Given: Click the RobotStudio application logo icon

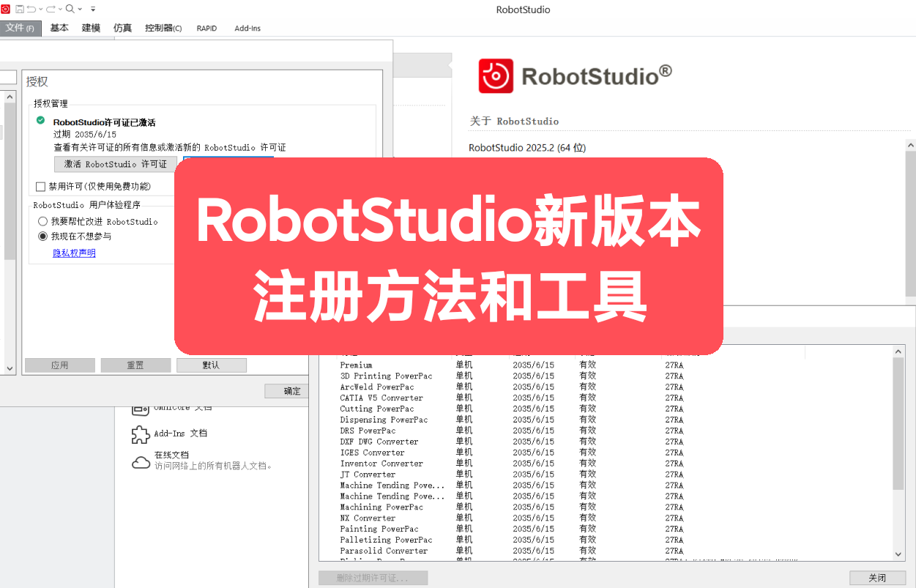Looking at the screenshot, I should pos(5,9).
